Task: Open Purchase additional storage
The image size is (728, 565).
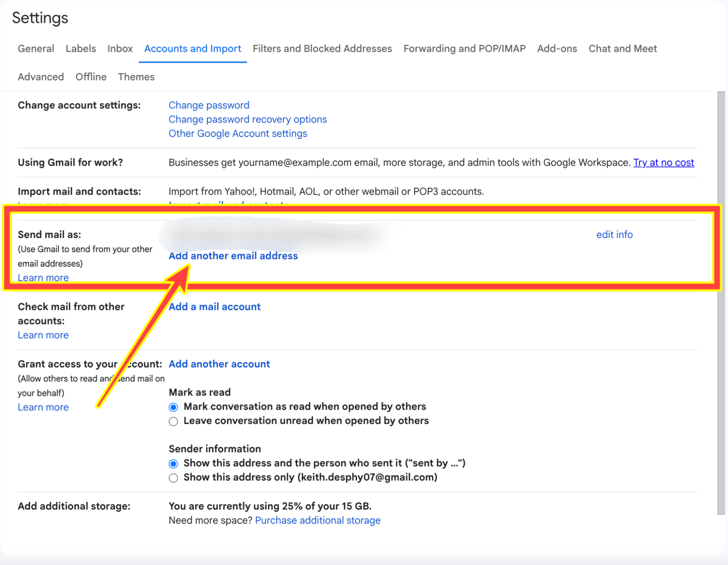Action: (x=318, y=520)
